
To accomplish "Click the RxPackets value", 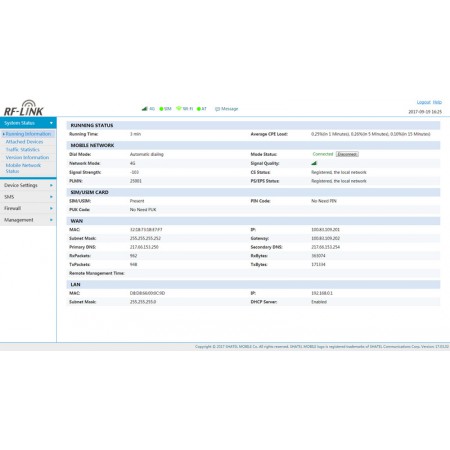I will (x=133, y=256).
